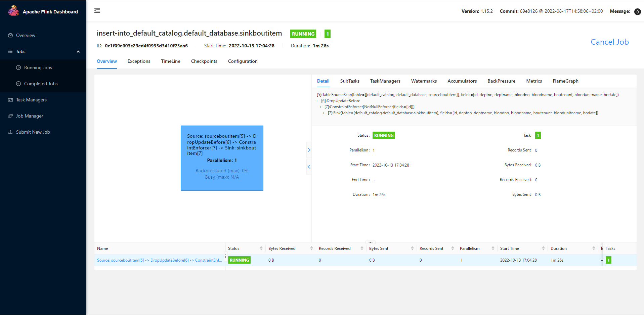Open the FlameGraph tab
The height and width of the screenshot is (315, 644).
[566, 81]
